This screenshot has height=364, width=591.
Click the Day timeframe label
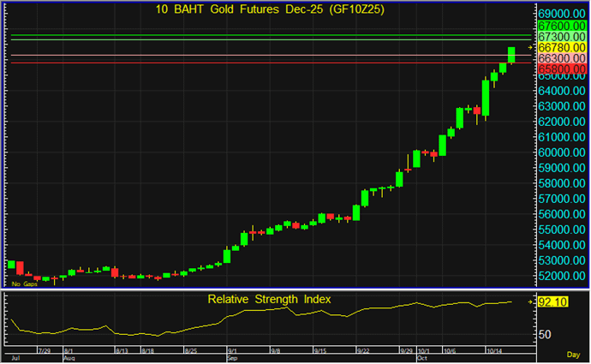click(x=573, y=354)
